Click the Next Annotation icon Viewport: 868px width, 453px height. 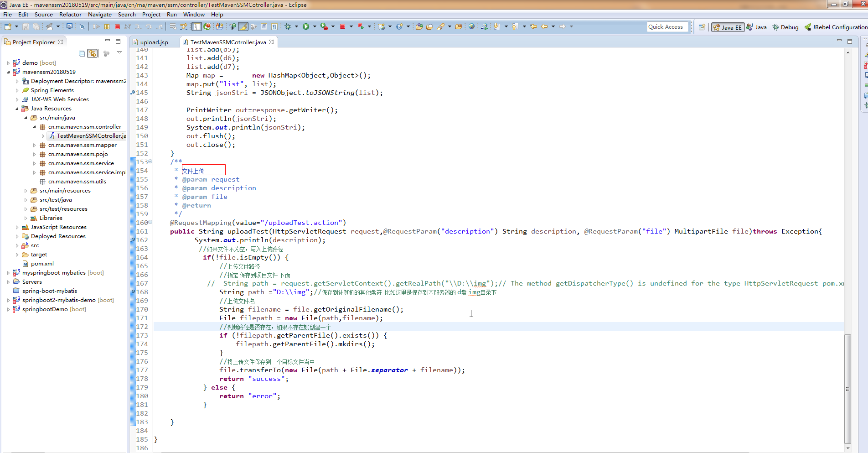point(496,27)
